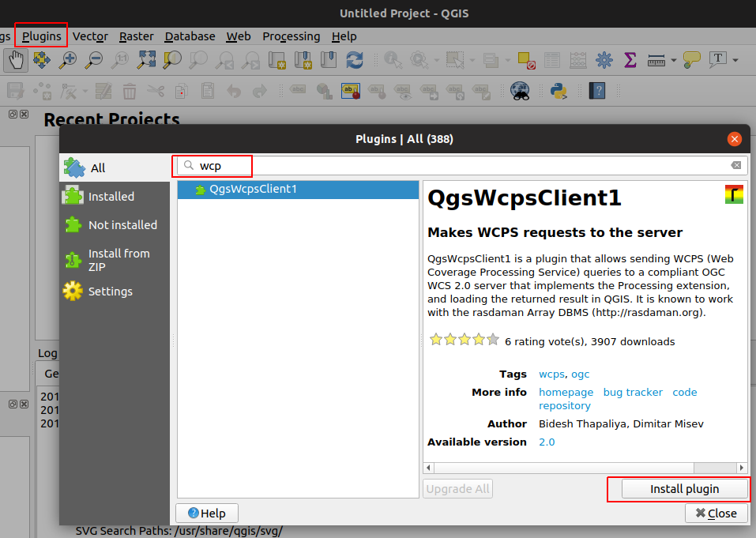The height and width of the screenshot is (538, 756).
Task: Click the Delete Selected trash icon
Action: click(130, 91)
